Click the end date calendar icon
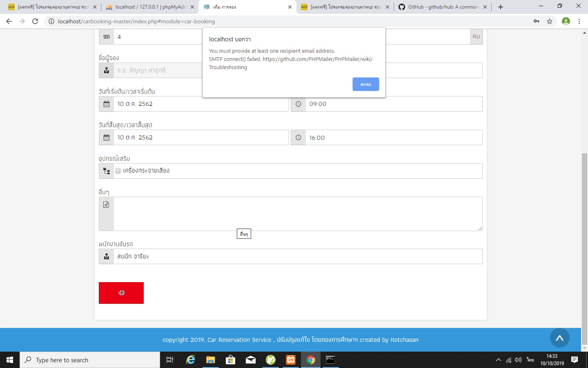This screenshot has width=588, height=368. click(107, 137)
